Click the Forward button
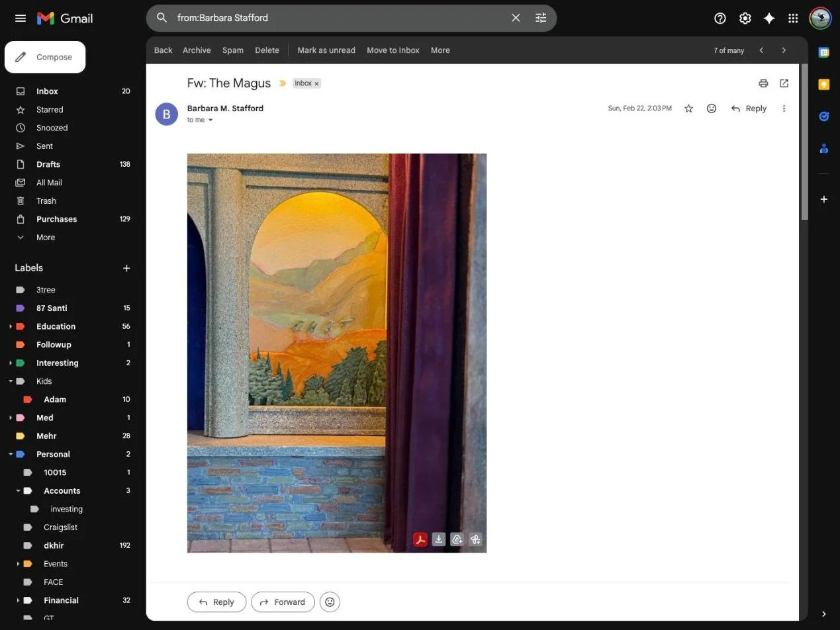The height and width of the screenshot is (630, 840). point(283,602)
